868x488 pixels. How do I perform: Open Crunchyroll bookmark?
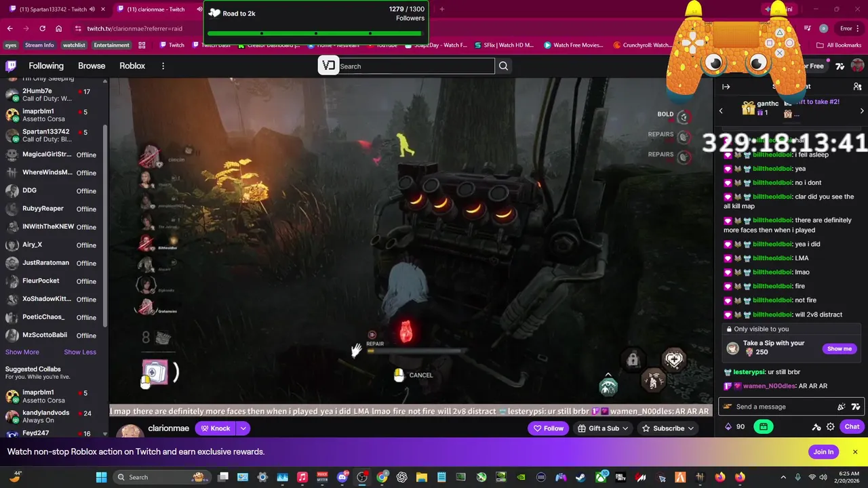(x=642, y=45)
